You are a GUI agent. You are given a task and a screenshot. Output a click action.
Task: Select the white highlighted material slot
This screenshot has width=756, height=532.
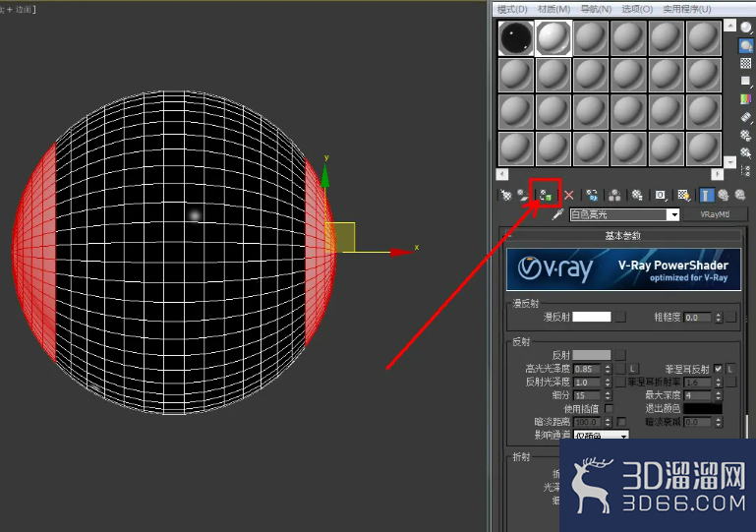553,38
